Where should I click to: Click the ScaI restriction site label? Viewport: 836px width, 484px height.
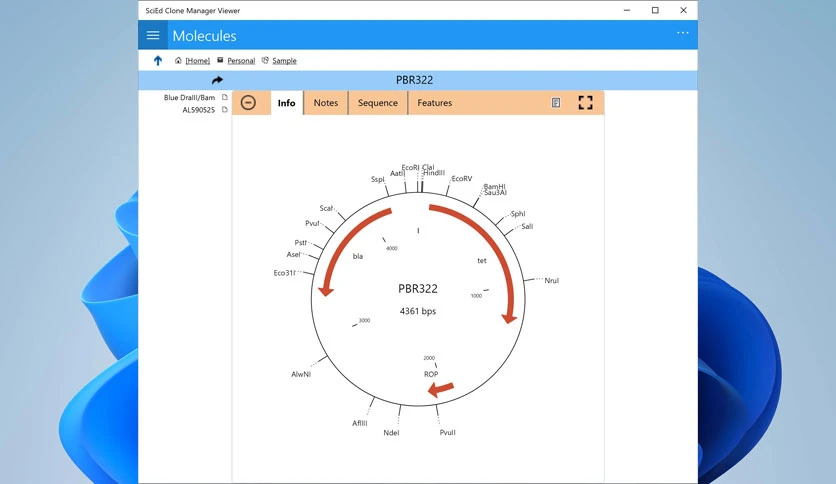click(x=326, y=208)
